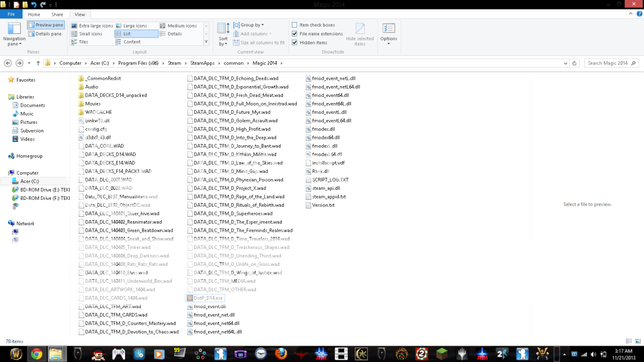644x362 pixels.
Task: Choose the Content layout
Action: click(128, 42)
